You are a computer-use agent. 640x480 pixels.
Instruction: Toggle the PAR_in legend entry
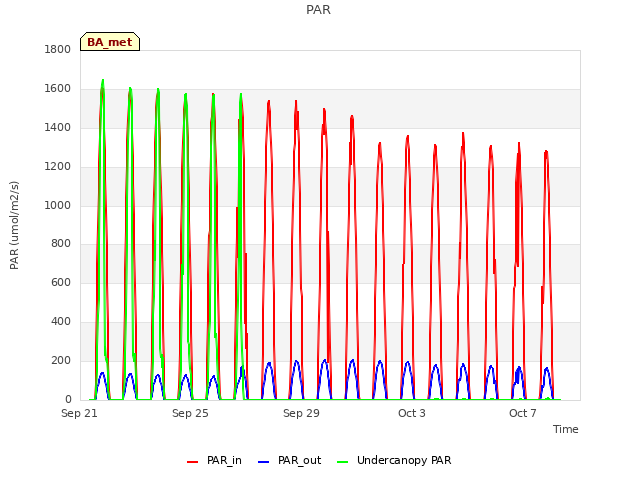point(214,460)
